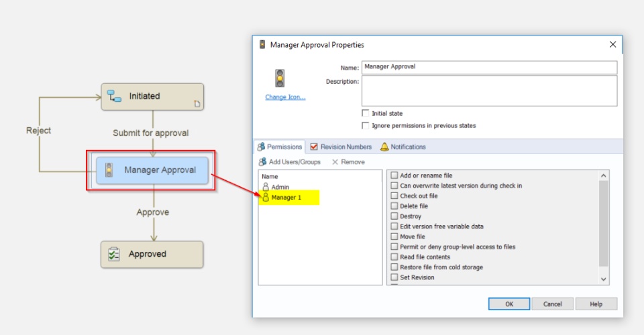Screen dimensions: 644x335
Task: Click into the Description text box
Action: click(x=489, y=90)
